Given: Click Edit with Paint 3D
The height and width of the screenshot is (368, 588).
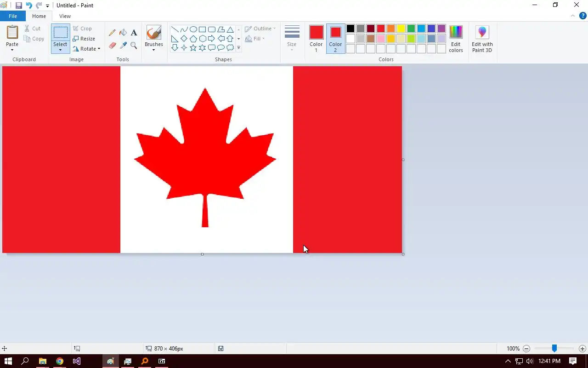Looking at the screenshot, I should coord(482,39).
